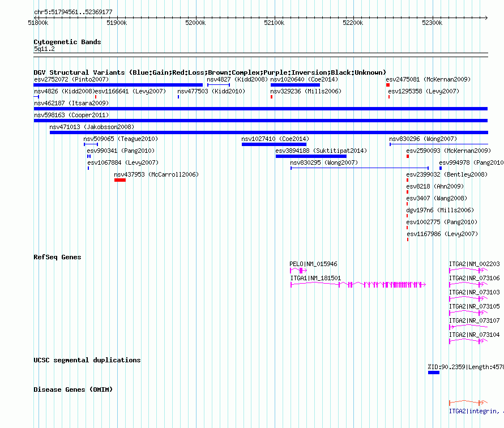Click the nsv598163 (Cooper2011) label
Viewport: 504px width, 428px height.
[x=71, y=115]
